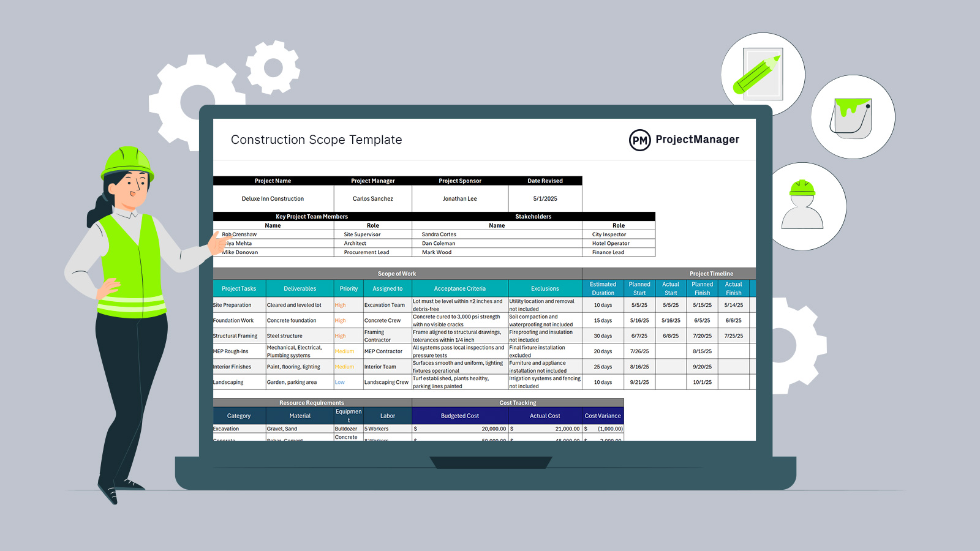Click the small white gear at top
This screenshot has height=551, width=980.
[273, 67]
